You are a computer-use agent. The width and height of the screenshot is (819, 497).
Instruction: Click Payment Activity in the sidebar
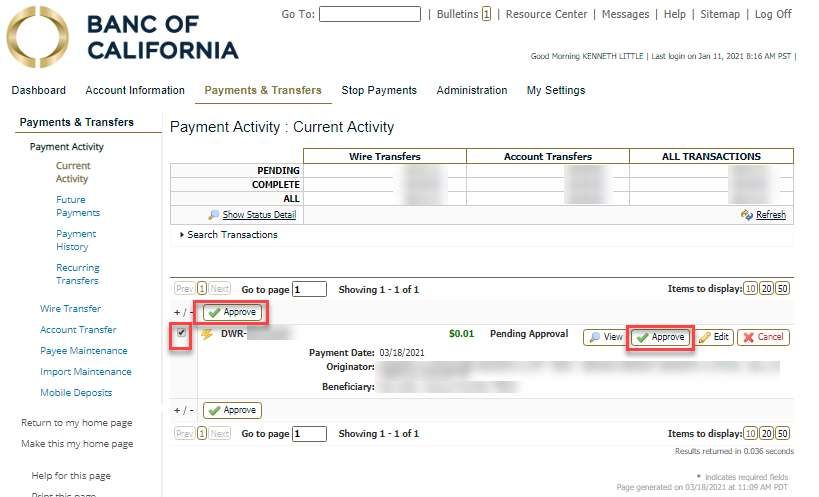coord(66,147)
